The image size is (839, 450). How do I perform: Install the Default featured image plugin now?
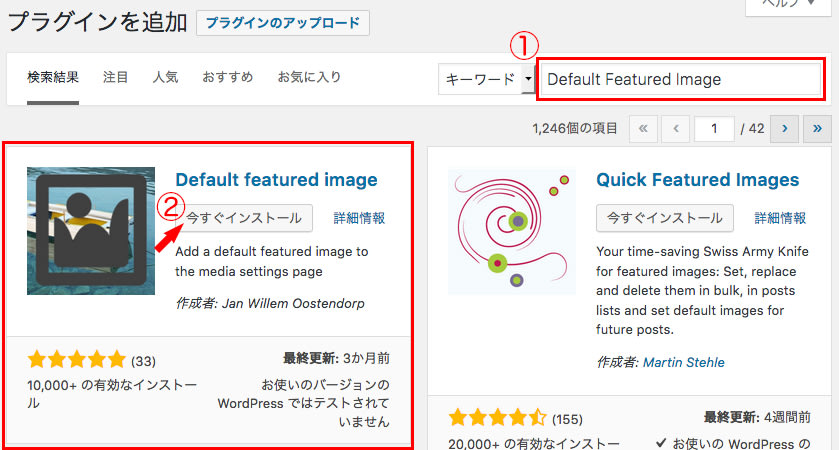point(244,218)
